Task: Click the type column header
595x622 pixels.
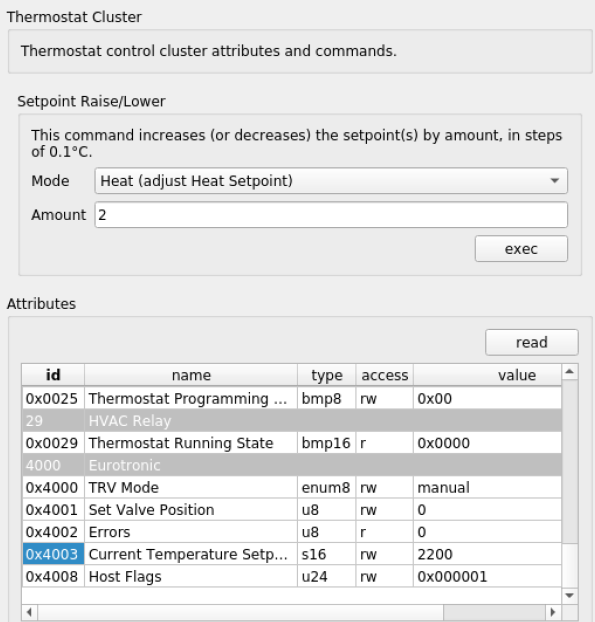Action: pos(326,375)
